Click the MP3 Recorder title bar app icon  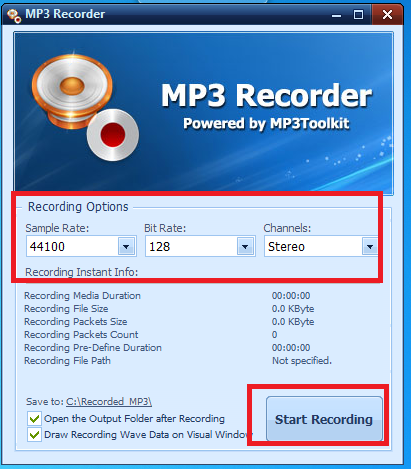point(14,15)
